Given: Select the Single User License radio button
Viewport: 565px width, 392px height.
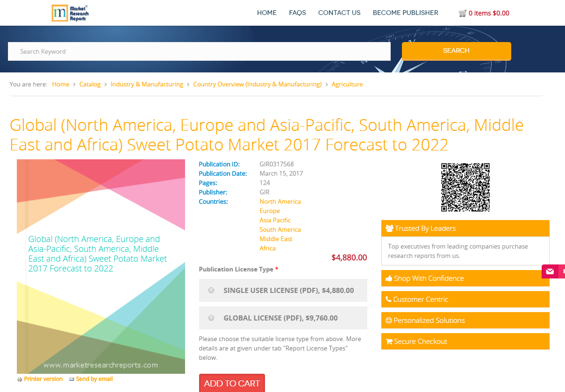Looking at the screenshot, I should click(211, 290).
